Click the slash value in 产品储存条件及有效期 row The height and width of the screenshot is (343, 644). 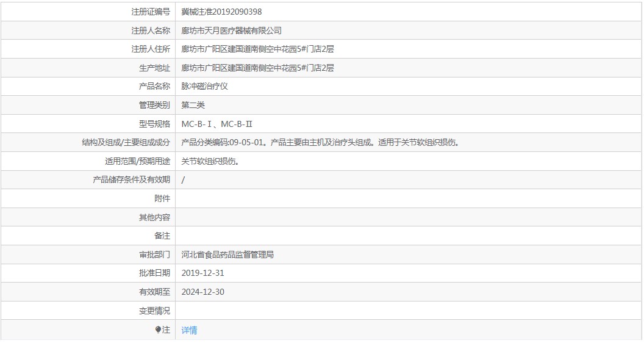coord(183,180)
